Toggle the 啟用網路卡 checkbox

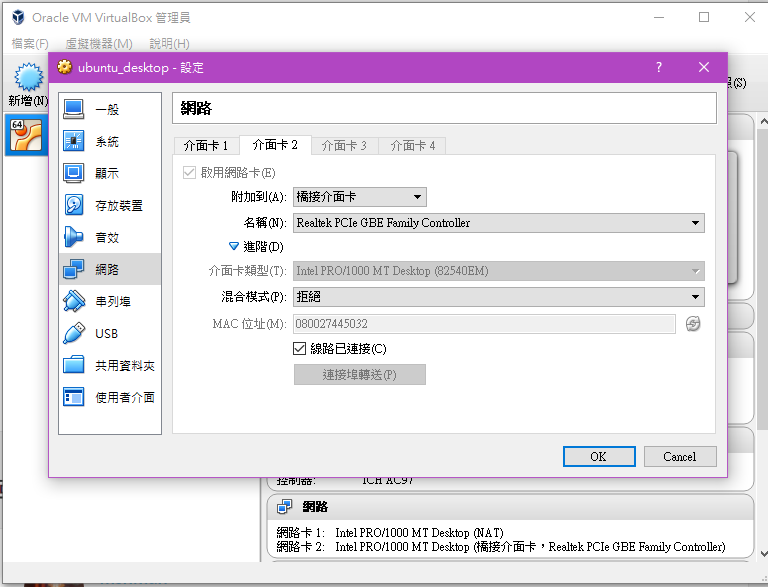(189, 172)
